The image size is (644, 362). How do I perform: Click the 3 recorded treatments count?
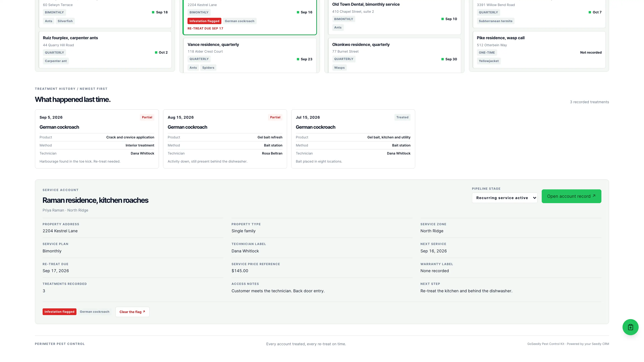(589, 102)
